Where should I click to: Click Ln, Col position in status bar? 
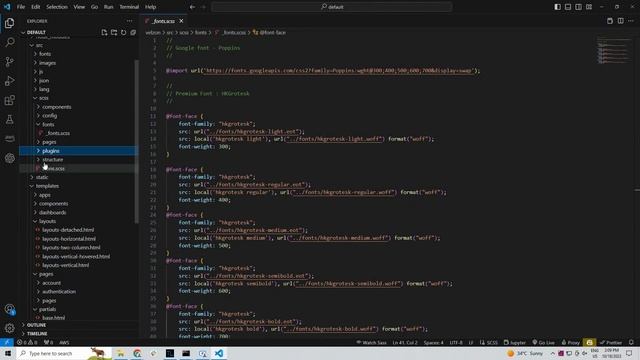click(404, 342)
